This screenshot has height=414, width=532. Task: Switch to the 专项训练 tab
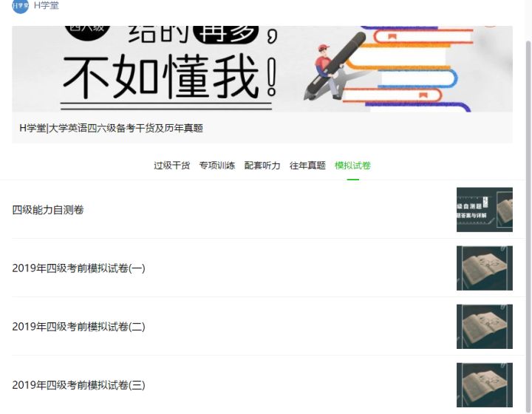(216, 166)
